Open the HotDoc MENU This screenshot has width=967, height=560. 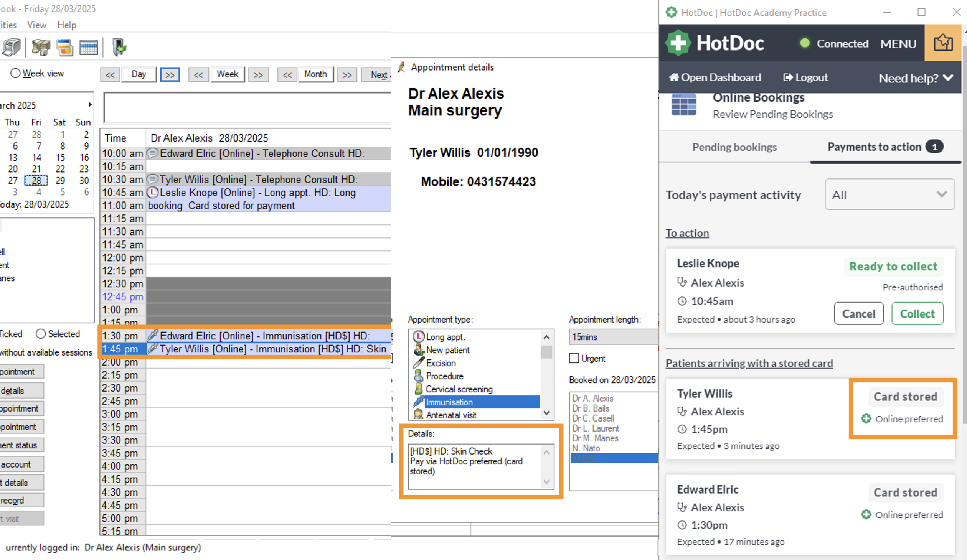(898, 44)
